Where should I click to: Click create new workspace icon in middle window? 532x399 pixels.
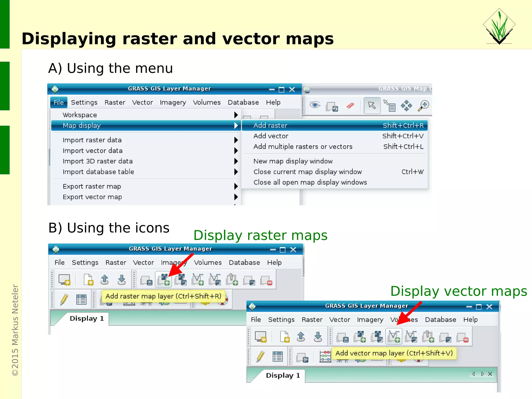point(88,280)
